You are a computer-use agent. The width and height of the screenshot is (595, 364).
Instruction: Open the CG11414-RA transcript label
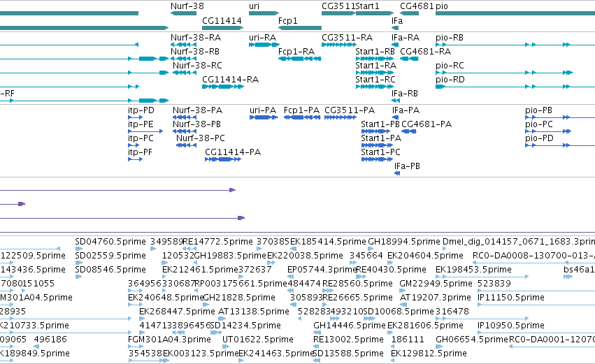coord(230,79)
